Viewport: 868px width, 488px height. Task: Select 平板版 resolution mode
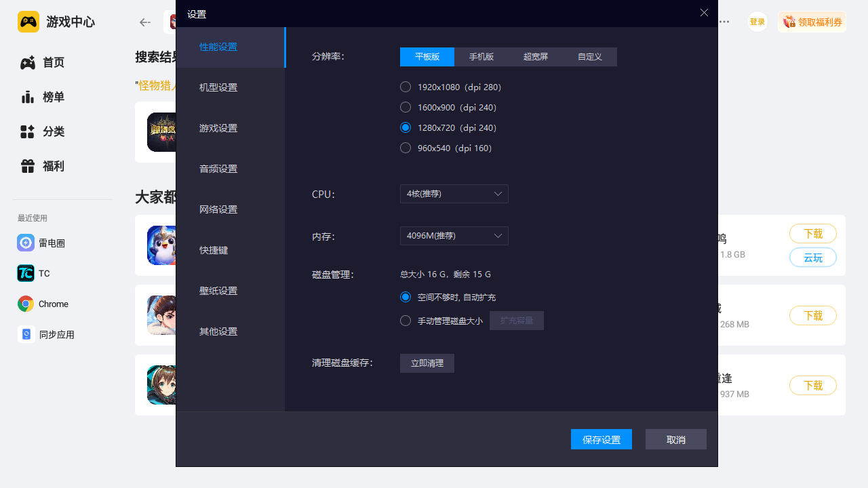[427, 57]
